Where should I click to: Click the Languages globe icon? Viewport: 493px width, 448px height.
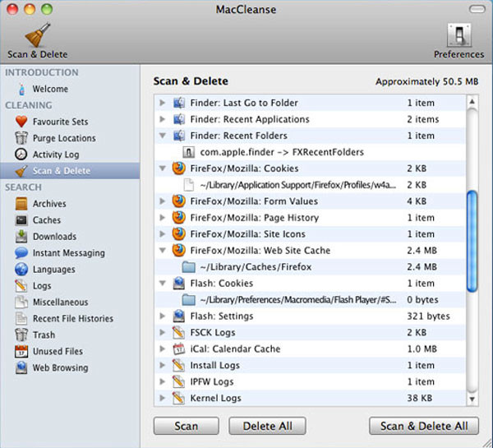(21, 270)
